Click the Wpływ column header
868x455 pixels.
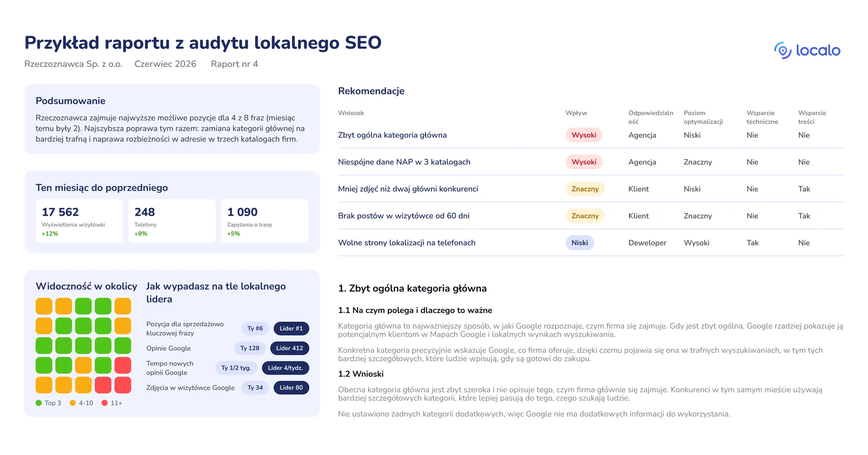pos(576,113)
